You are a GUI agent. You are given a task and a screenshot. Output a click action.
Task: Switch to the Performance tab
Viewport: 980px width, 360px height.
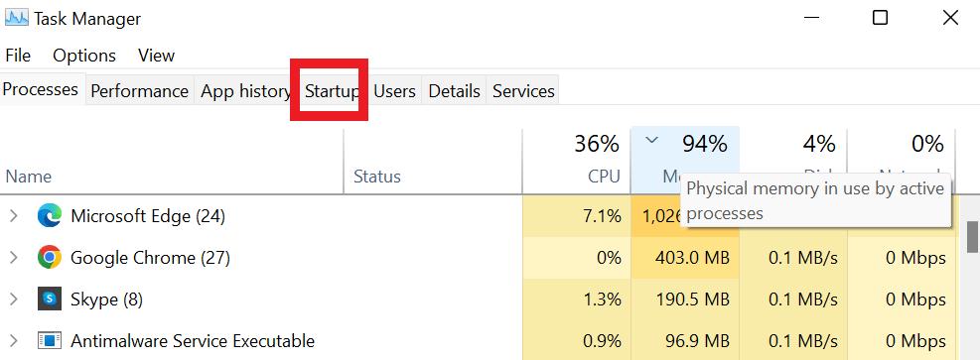pyautogui.click(x=140, y=91)
